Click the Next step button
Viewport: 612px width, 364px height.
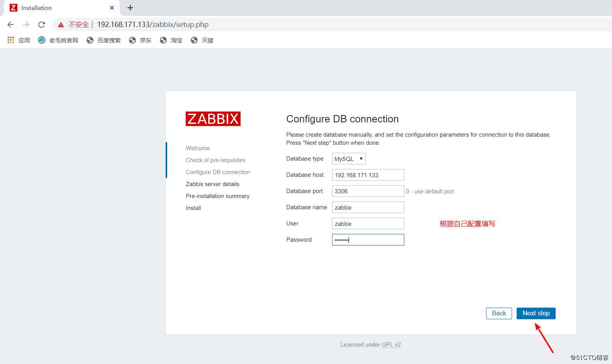click(x=536, y=313)
